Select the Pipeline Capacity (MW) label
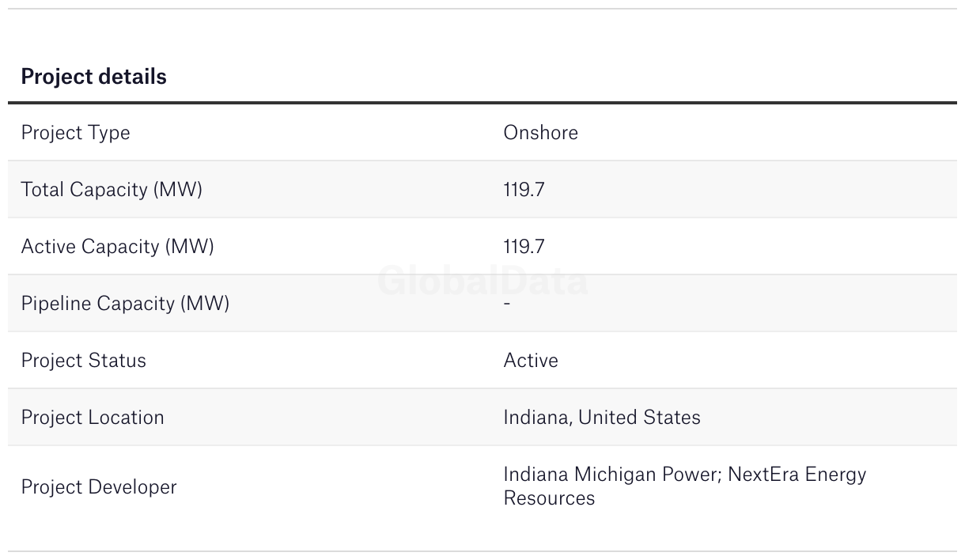This screenshot has width=965, height=560. click(125, 304)
